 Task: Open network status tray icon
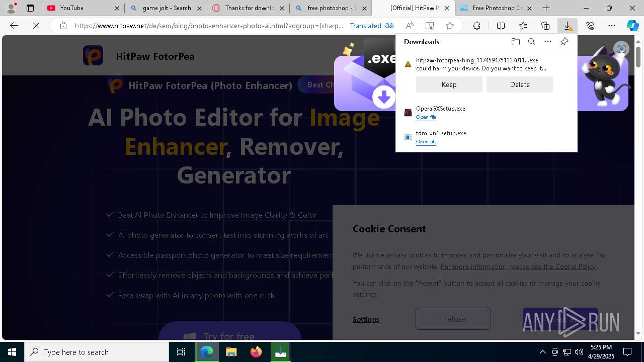[x=567, y=352]
